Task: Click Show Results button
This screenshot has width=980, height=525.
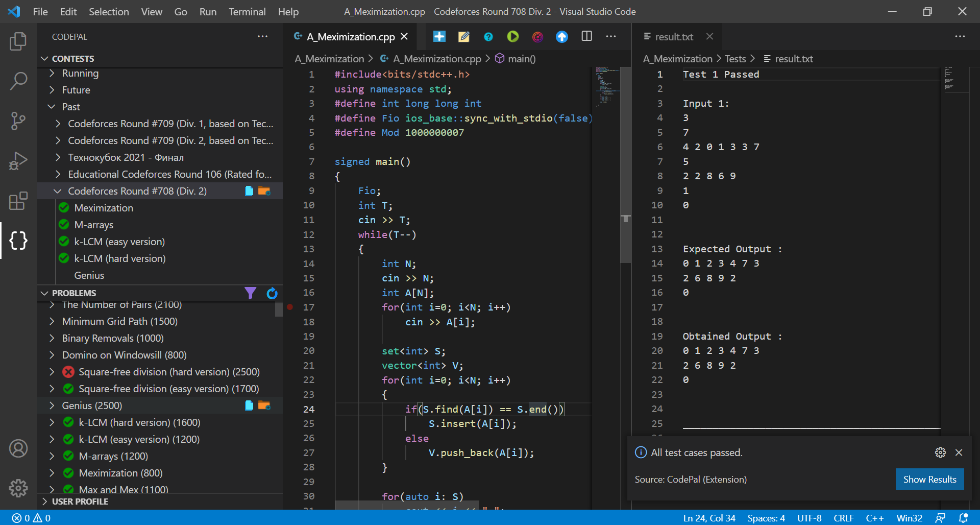Action: 929,479
